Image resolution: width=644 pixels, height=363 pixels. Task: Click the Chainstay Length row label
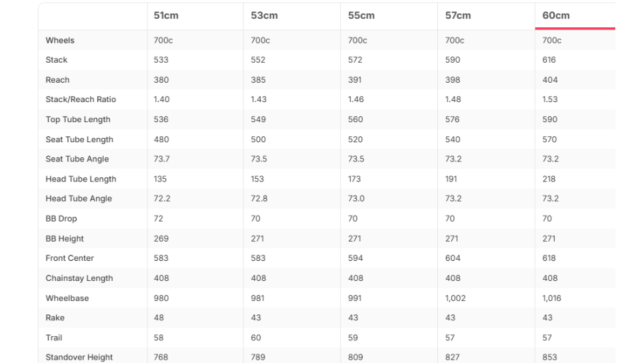tap(79, 278)
